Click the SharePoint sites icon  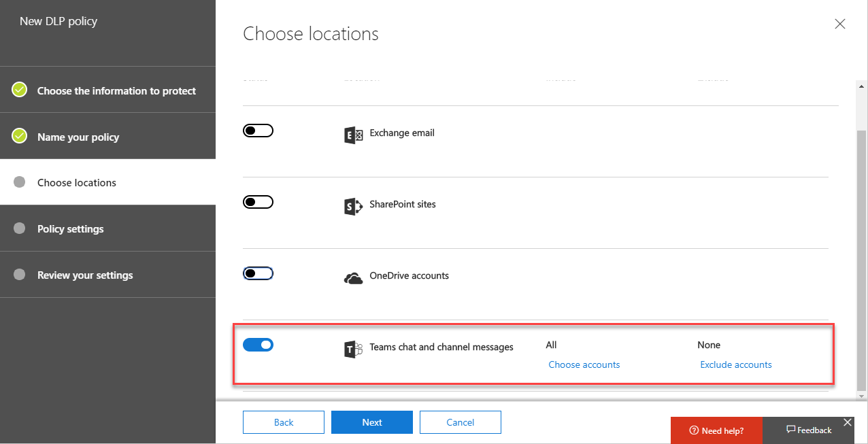(353, 206)
